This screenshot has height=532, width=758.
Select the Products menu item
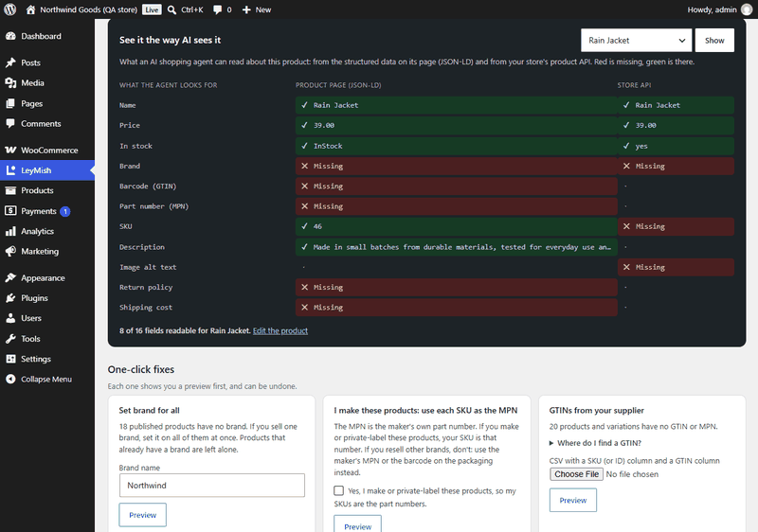pyautogui.click(x=47, y=190)
